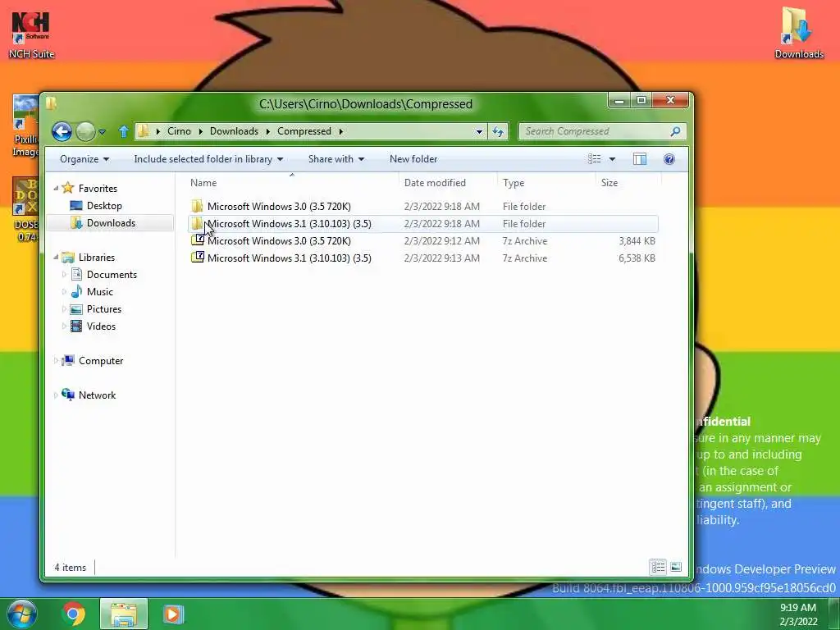840x630 pixels.
Task: Select Favorites in the navigation pane
Action: 98,189
